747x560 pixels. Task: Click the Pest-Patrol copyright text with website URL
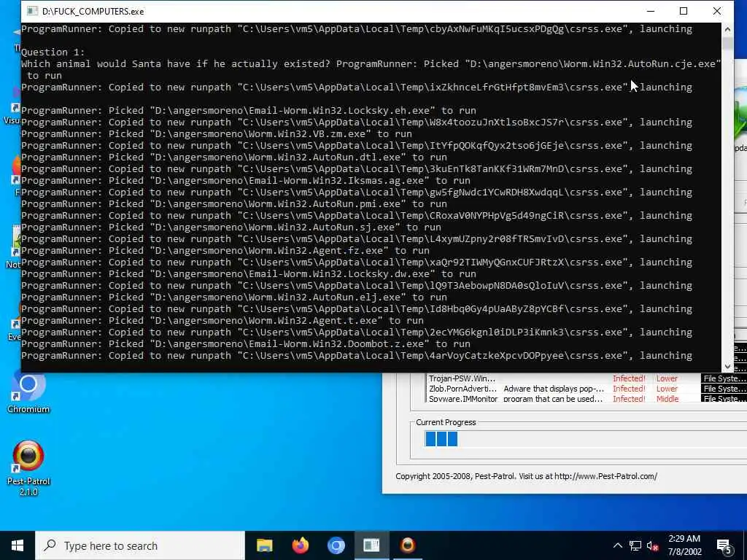(x=526, y=476)
